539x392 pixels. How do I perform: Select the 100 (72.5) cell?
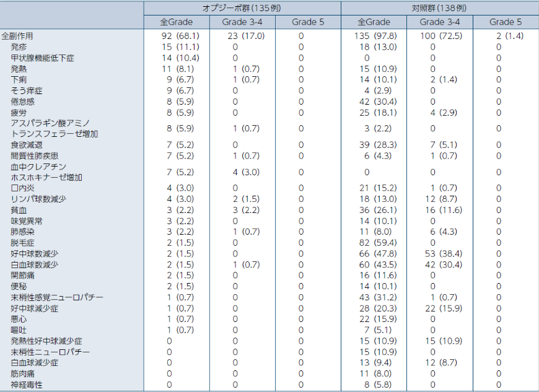pos(440,36)
